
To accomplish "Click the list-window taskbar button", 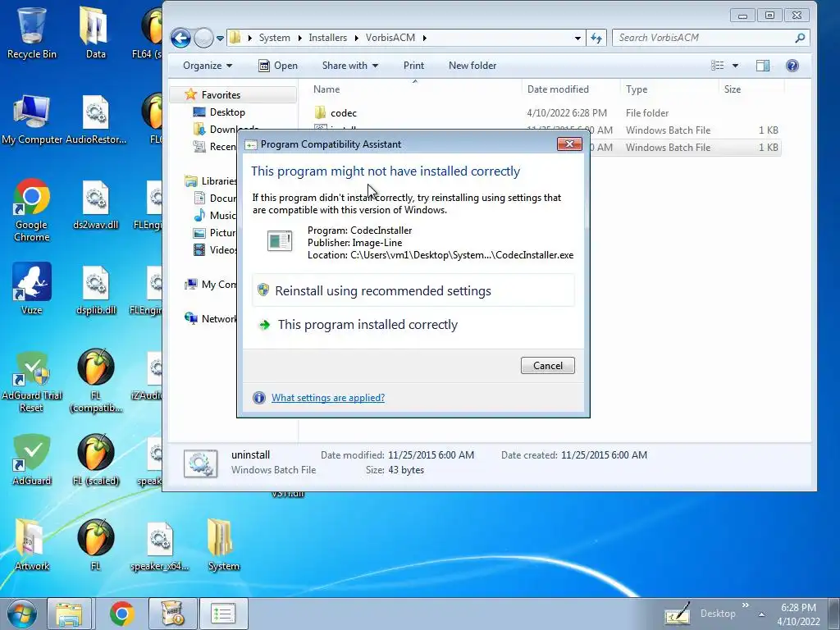I will [x=223, y=614].
